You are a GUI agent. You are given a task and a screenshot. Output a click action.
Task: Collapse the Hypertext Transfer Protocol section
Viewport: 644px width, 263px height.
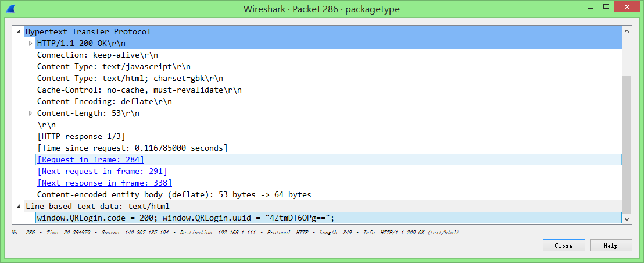click(x=20, y=32)
